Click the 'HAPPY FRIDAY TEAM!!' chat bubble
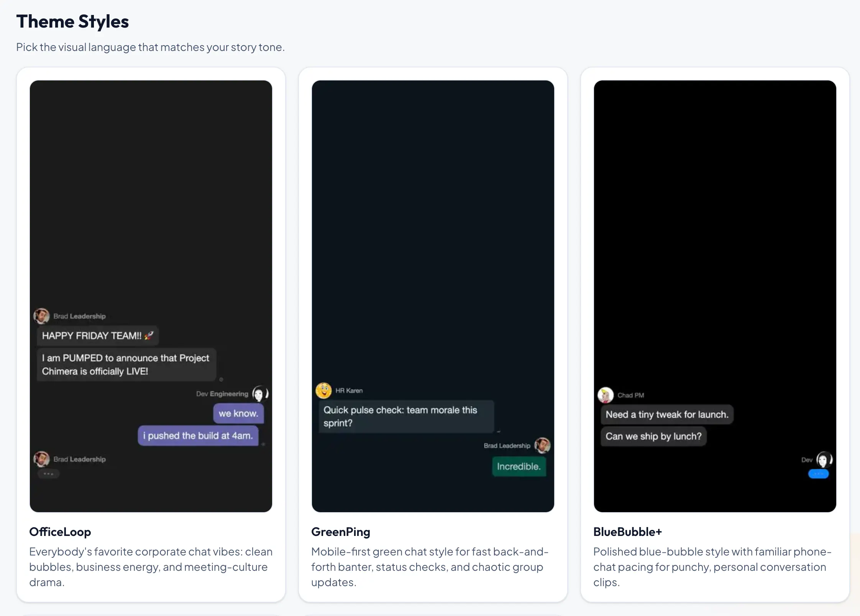The image size is (860, 616). point(98,336)
